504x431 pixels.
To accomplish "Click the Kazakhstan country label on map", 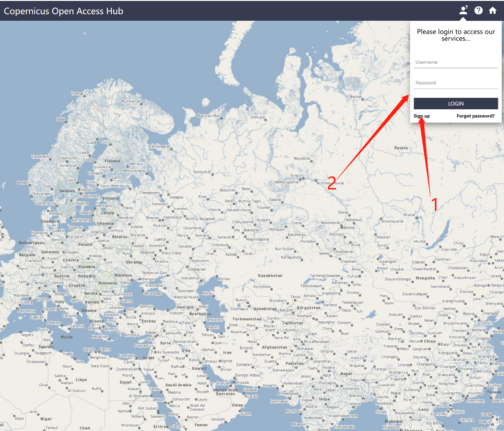I will (270, 276).
